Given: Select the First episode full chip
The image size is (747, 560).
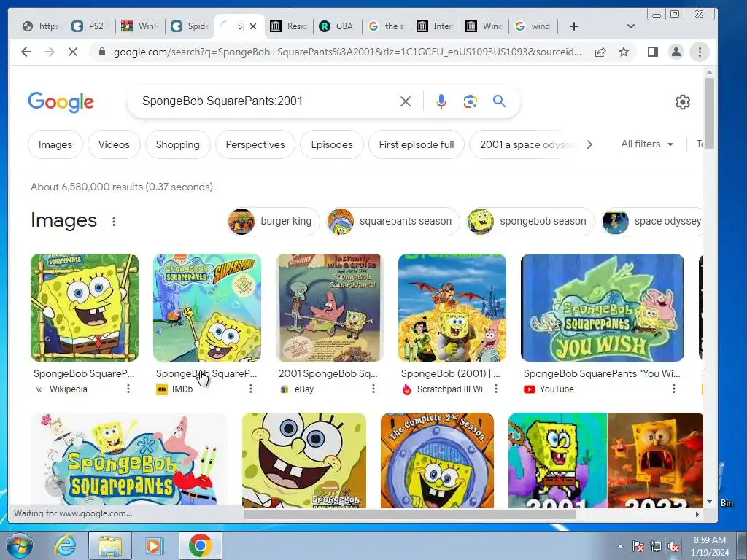Looking at the screenshot, I should 417,144.
